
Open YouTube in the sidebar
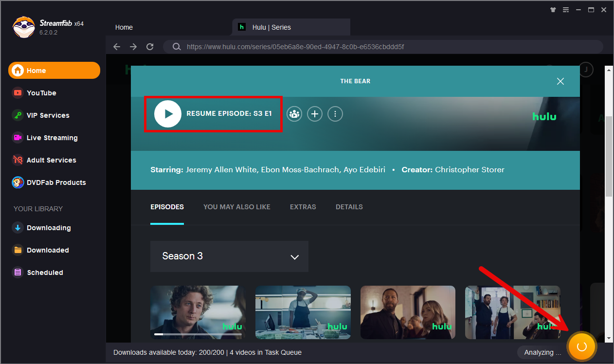click(41, 93)
